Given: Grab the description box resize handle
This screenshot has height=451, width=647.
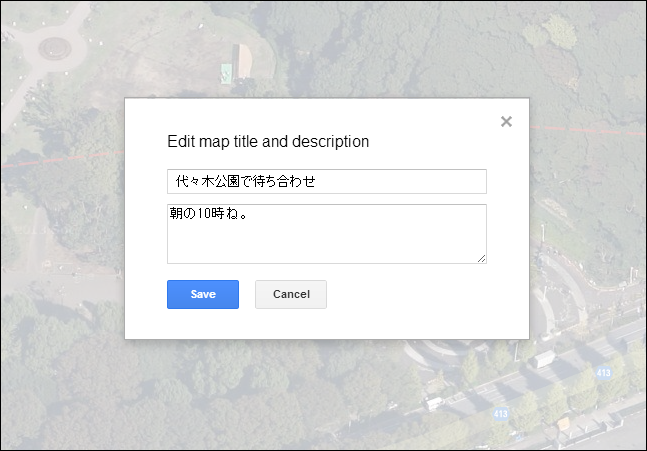Looking at the screenshot, I should [481, 258].
